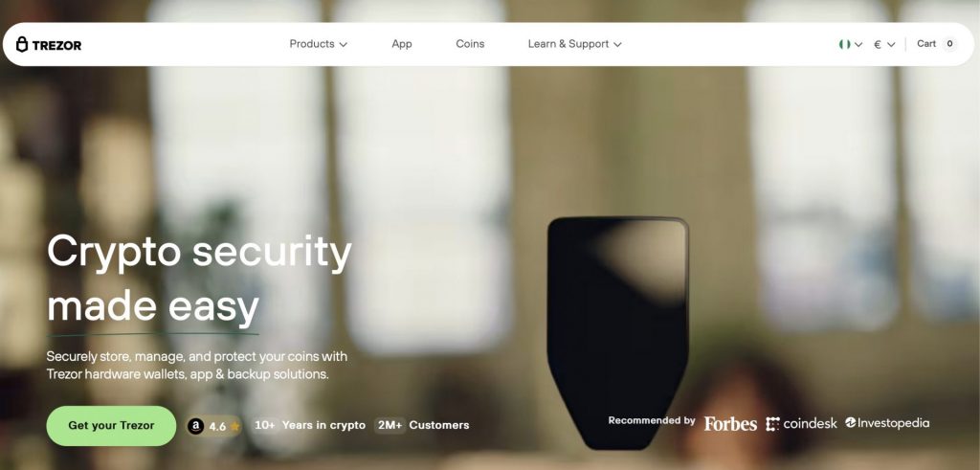Click the Trezor padlock logo icon
980x470 pixels.
pyautogui.click(x=22, y=44)
